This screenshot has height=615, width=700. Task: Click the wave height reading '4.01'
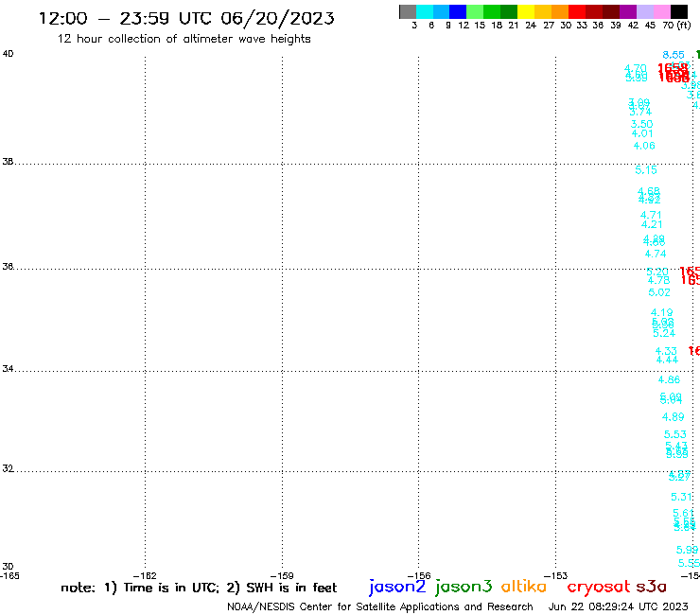coord(642,133)
